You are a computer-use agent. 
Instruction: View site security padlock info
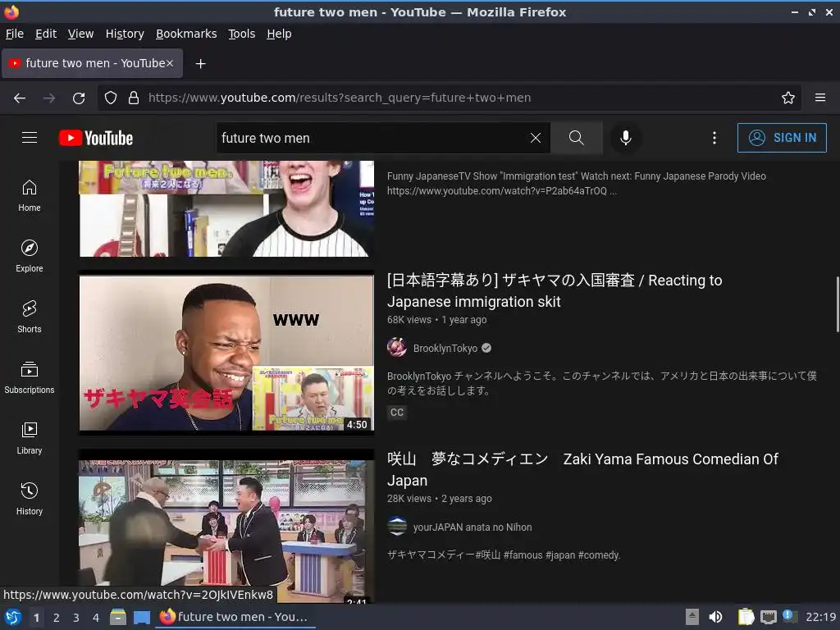(134, 98)
